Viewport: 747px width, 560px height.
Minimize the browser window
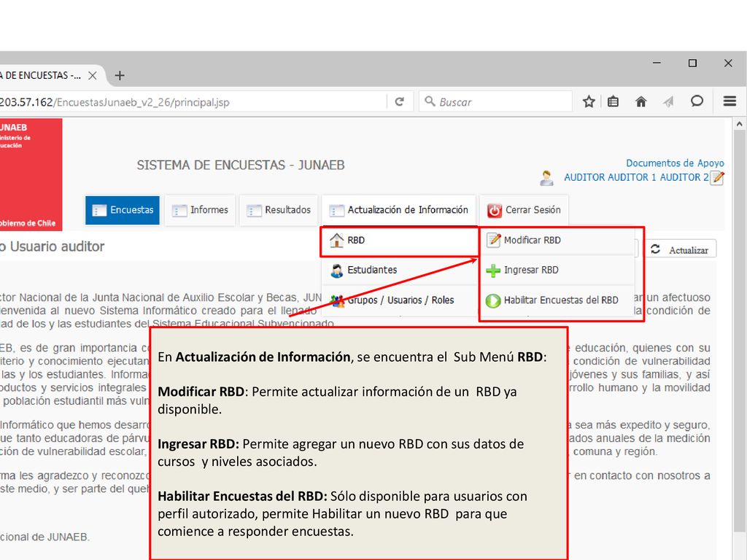point(657,63)
